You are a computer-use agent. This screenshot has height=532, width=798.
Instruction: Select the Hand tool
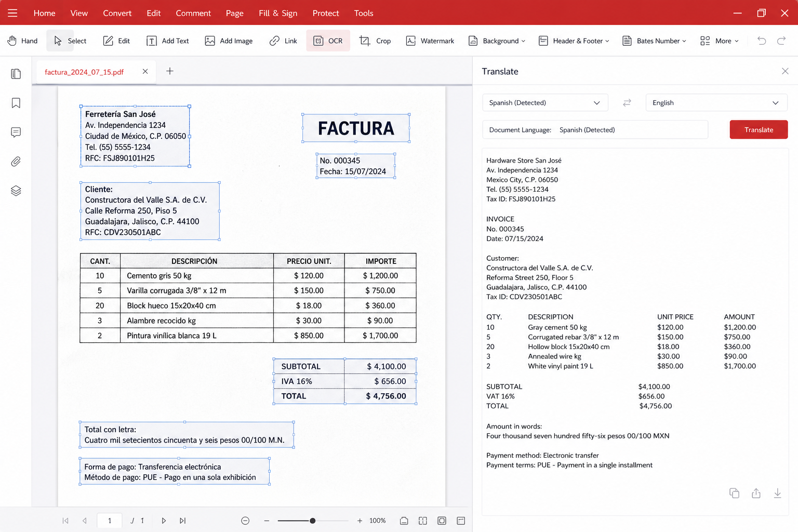coord(22,41)
